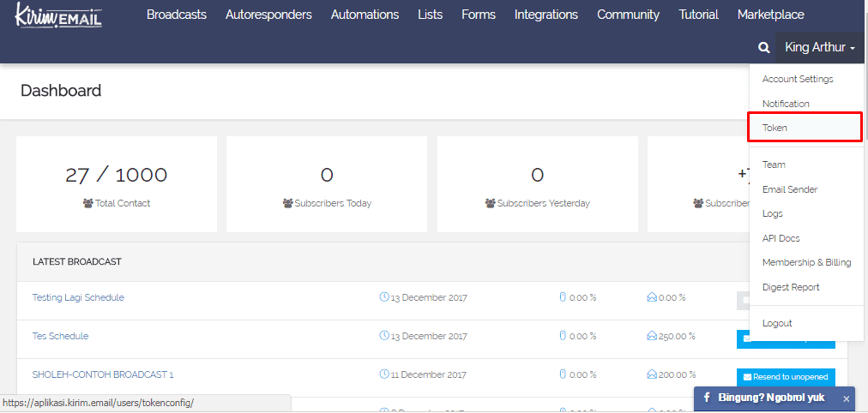Expand the King Arthur user dropdown

tap(819, 48)
